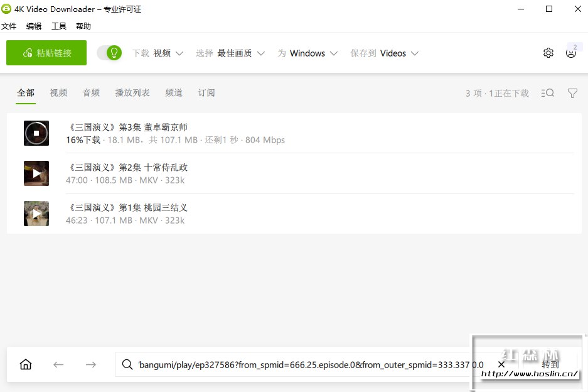Open the 文件 menu
This screenshot has height=392, width=588.
coord(9,26)
